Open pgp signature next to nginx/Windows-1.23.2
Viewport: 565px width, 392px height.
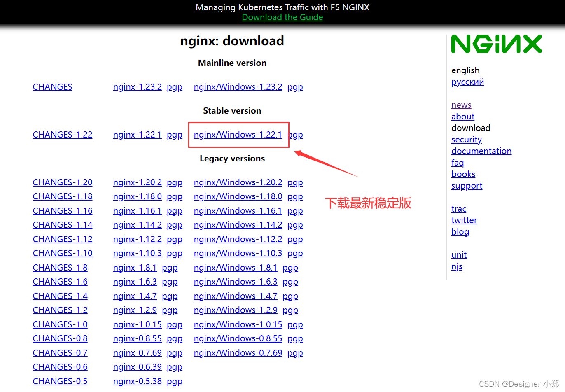(295, 87)
